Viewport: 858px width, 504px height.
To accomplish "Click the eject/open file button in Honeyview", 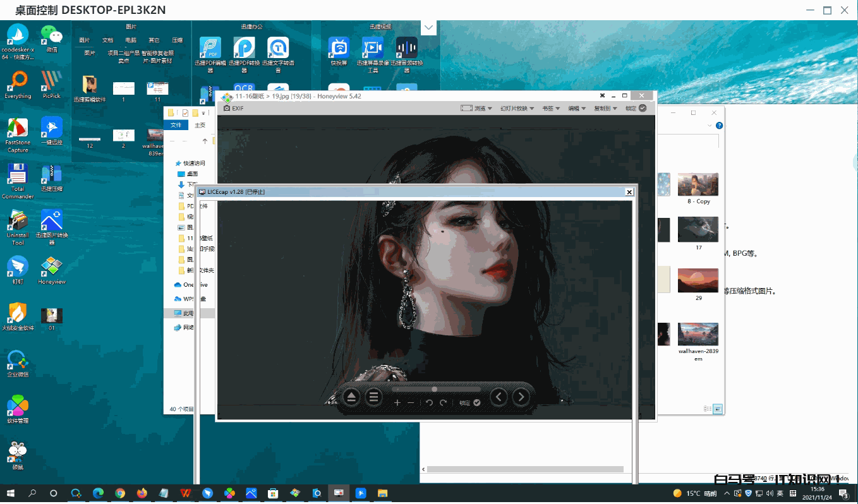I will pyautogui.click(x=352, y=397).
